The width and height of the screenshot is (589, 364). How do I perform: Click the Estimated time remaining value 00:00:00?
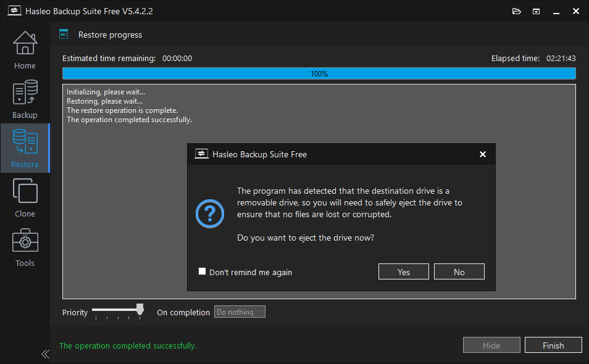point(177,58)
